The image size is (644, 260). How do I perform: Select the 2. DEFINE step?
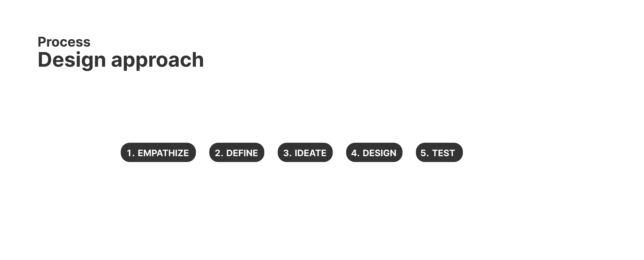tap(236, 152)
